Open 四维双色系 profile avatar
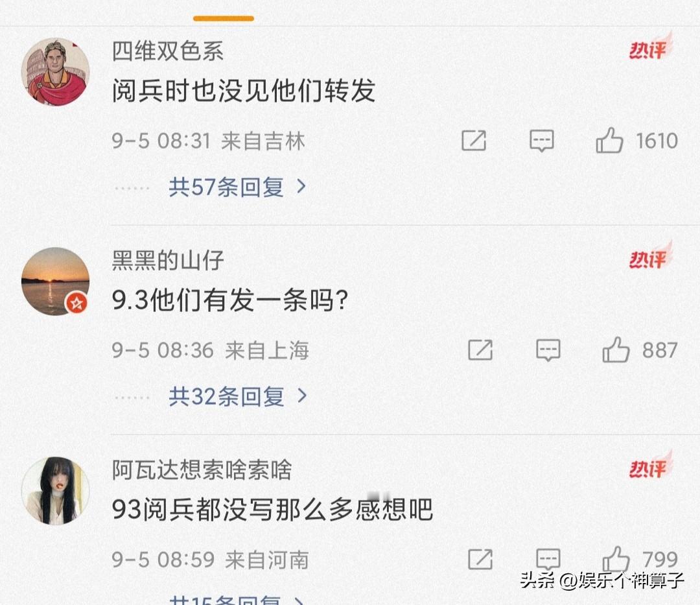 click(x=55, y=72)
